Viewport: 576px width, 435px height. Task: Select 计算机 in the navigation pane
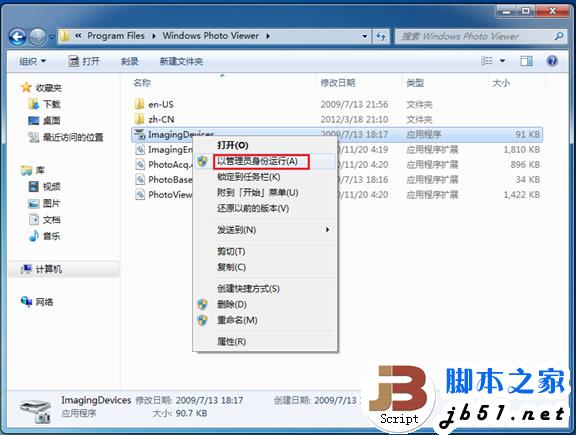[x=48, y=269]
